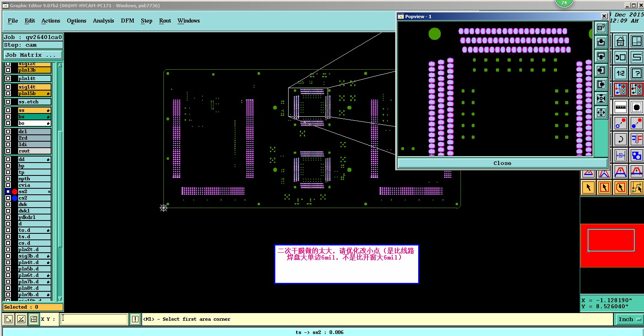This screenshot has height=336, width=644.
Task: Click the previous zoom arrow icon
Action: pos(620,57)
